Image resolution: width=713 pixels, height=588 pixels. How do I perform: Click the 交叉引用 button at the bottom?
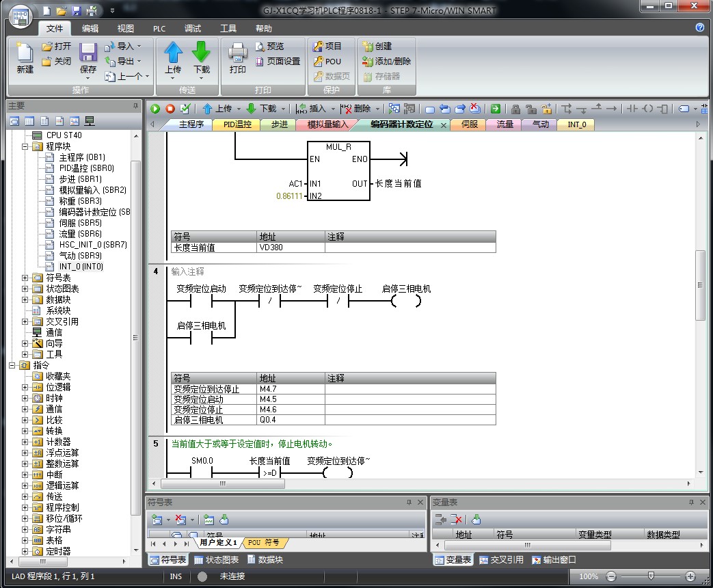(x=502, y=560)
